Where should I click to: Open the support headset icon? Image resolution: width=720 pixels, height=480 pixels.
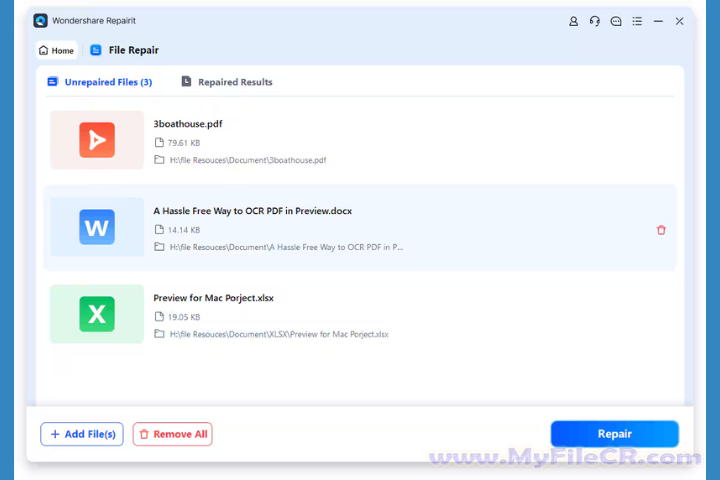pyautogui.click(x=595, y=21)
